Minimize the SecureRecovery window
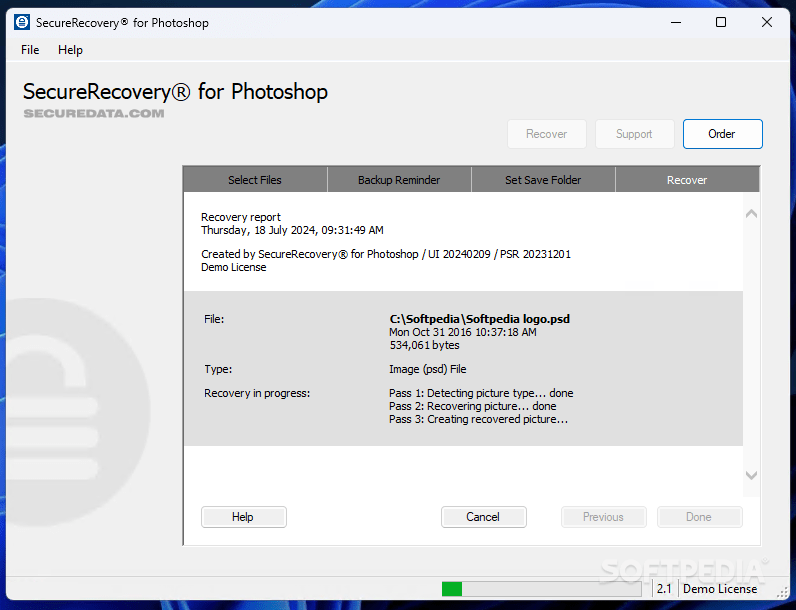The height and width of the screenshot is (610, 796). click(676, 22)
